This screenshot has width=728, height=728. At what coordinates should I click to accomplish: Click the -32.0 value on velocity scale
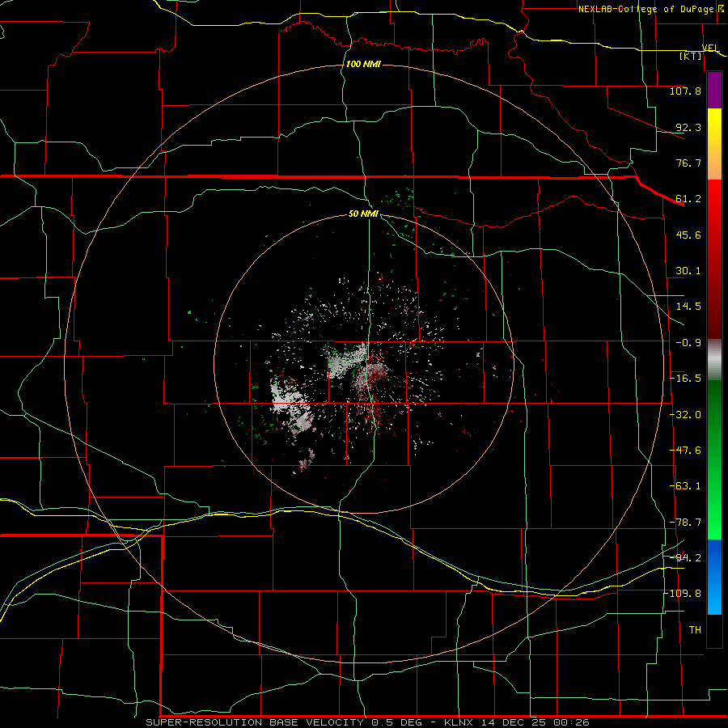coord(685,415)
